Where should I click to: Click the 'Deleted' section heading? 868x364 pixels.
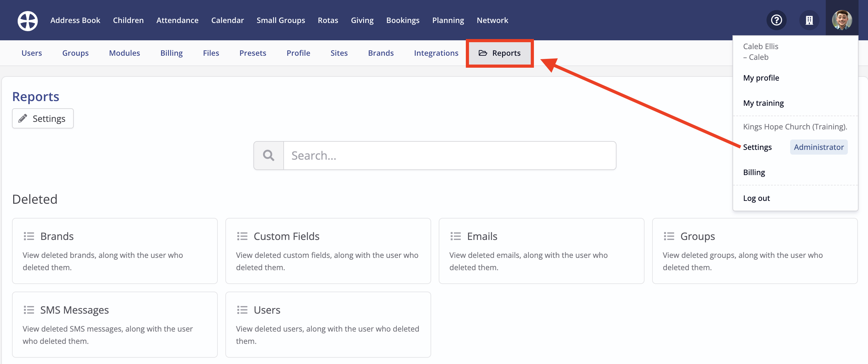(x=35, y=199)
